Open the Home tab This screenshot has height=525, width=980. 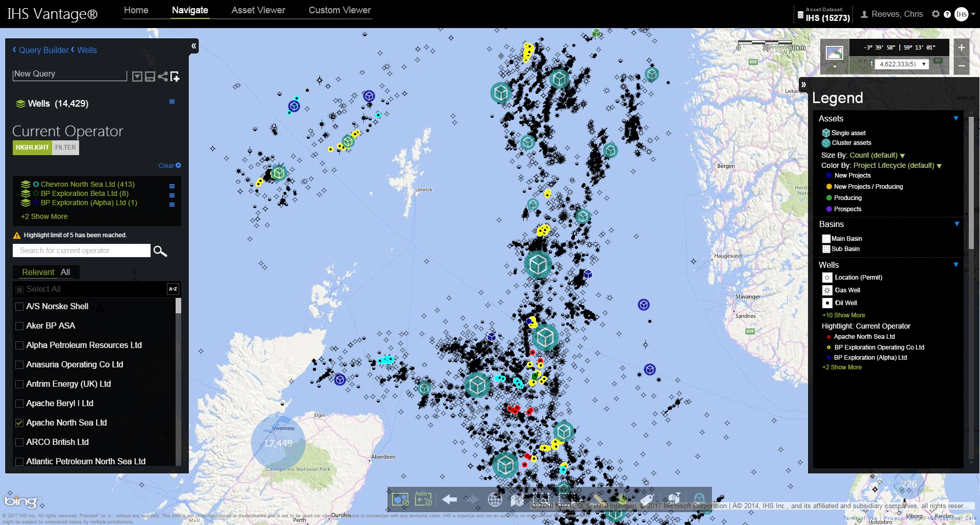pos(136,10)
